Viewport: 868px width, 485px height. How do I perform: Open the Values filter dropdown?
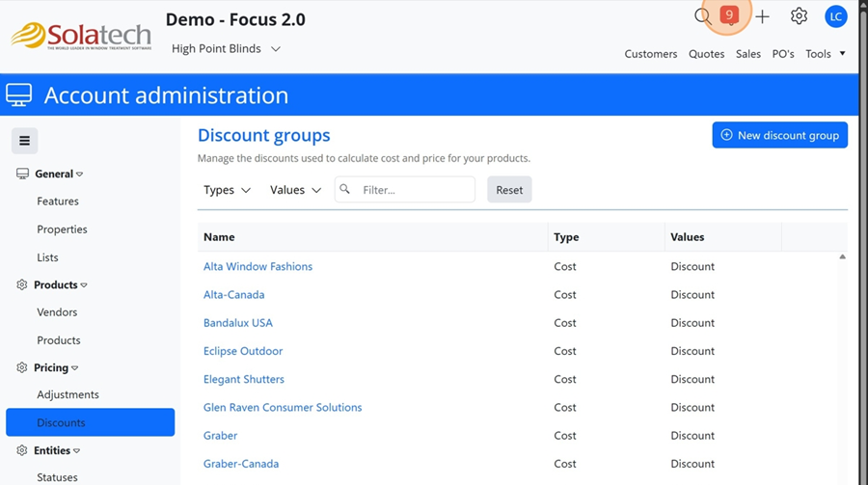295,190
